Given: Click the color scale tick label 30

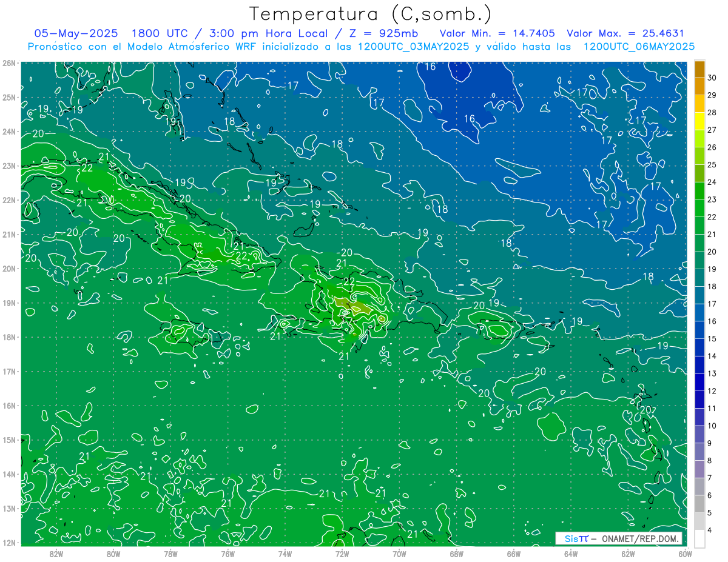Looking at the screenshot, I should (x=712, y=78).
